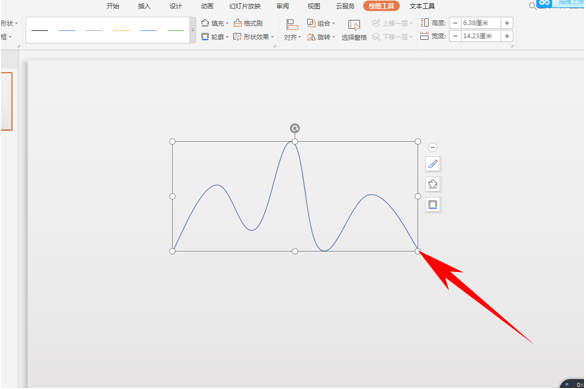Click the Fill (填充) paint bucket icon

(x=205, y=23)
